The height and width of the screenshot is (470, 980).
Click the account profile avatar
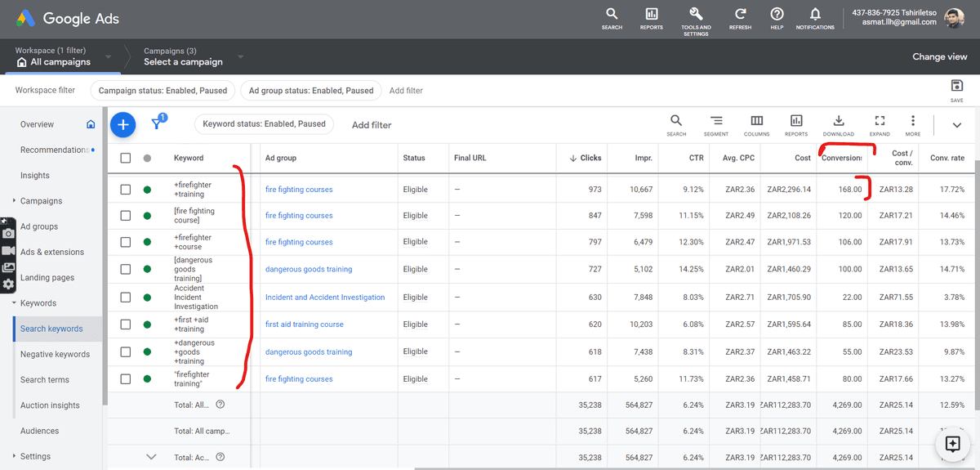(x=954, y=18)
